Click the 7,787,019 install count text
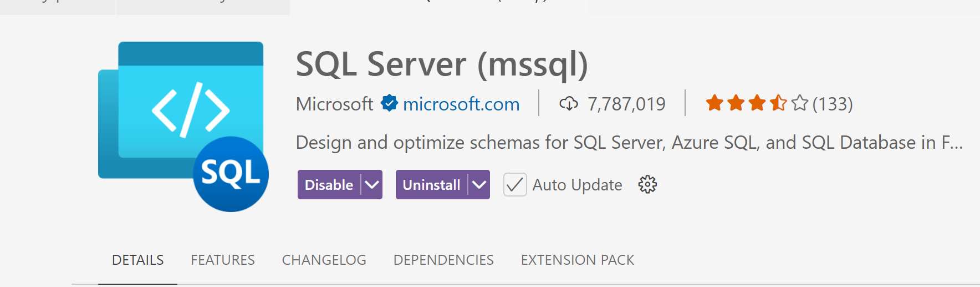 pyautogui.click(x=626, y=104)
